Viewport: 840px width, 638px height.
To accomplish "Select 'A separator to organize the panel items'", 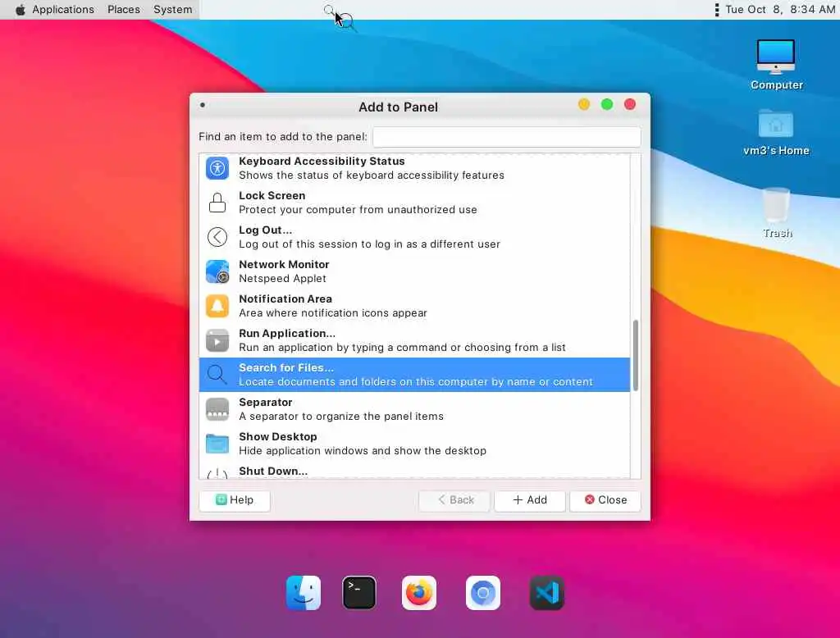I will point(341,417).
